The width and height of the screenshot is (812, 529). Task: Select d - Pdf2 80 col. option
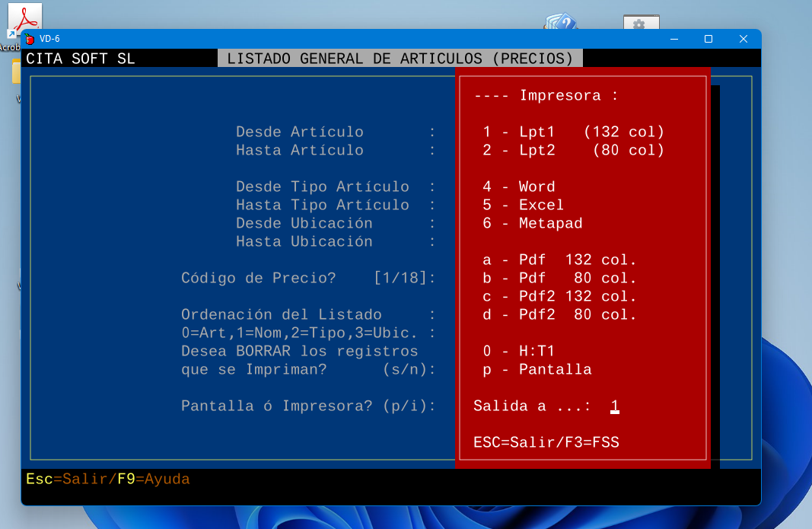coord(559,314)
